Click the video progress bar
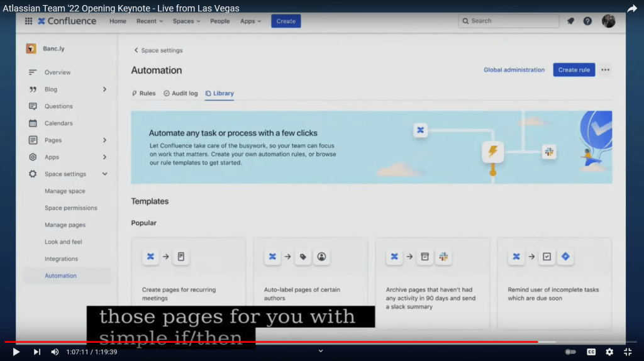The width and height of the screenshot is (644, 361). (x=314, y=342)
